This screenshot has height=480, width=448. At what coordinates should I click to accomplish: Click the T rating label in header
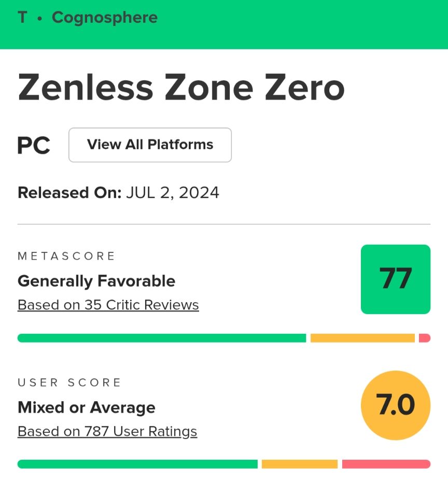pos(22,17)
